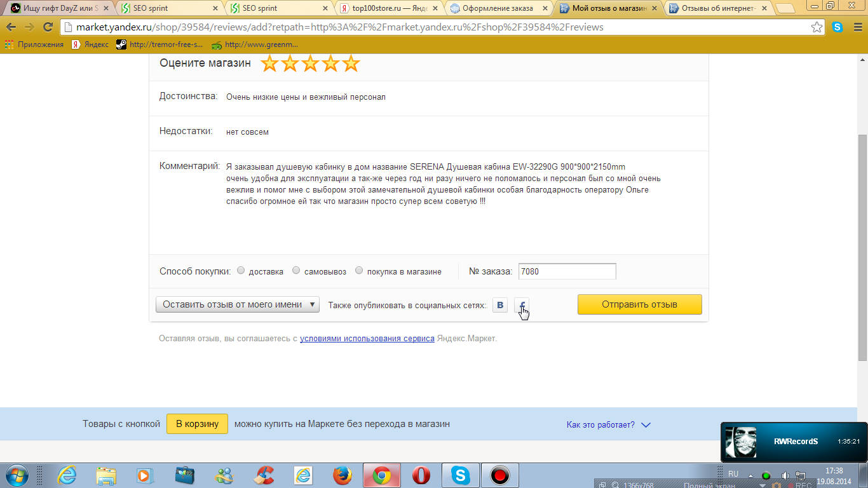Launch CCleaner from taskbar
Viewport: 868px width, 488px height.
click(264, 475)
